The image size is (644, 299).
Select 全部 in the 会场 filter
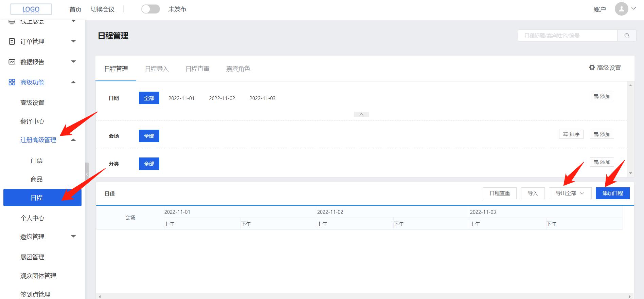149,136
